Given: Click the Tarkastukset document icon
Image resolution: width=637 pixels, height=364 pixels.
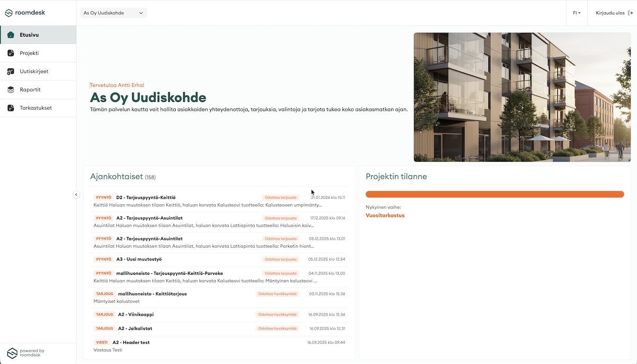Looking at the screenshot, I should [11, 108].
